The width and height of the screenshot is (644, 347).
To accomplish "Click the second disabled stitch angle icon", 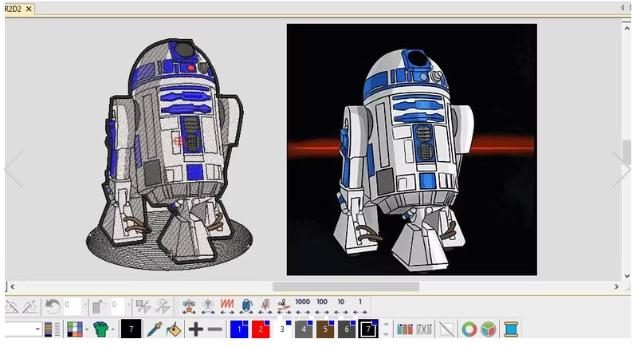I will [30, 306].
